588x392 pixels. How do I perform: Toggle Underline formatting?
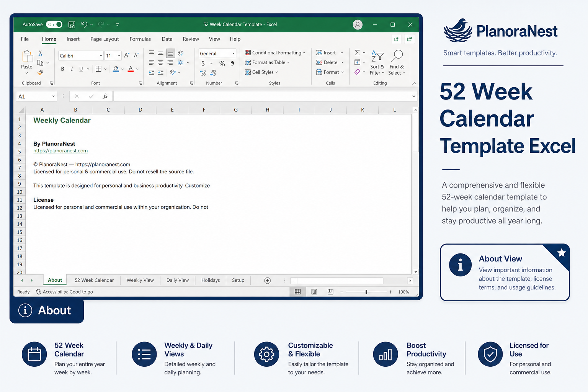tap(81, 69)
